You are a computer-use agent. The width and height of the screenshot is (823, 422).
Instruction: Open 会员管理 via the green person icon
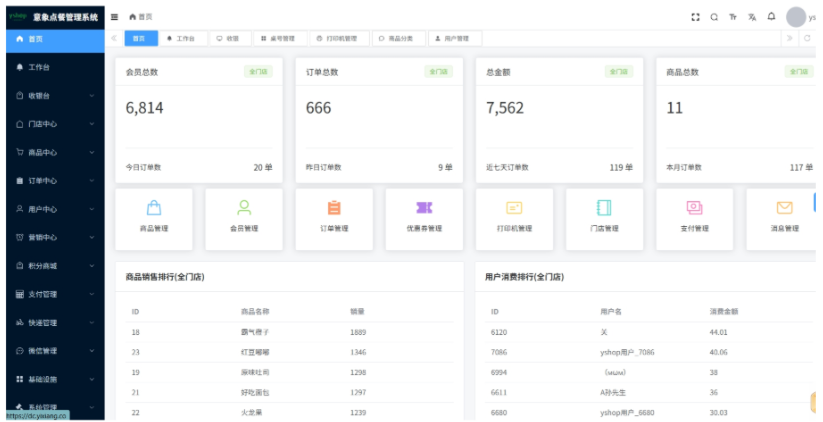click(x=244, y=208)
